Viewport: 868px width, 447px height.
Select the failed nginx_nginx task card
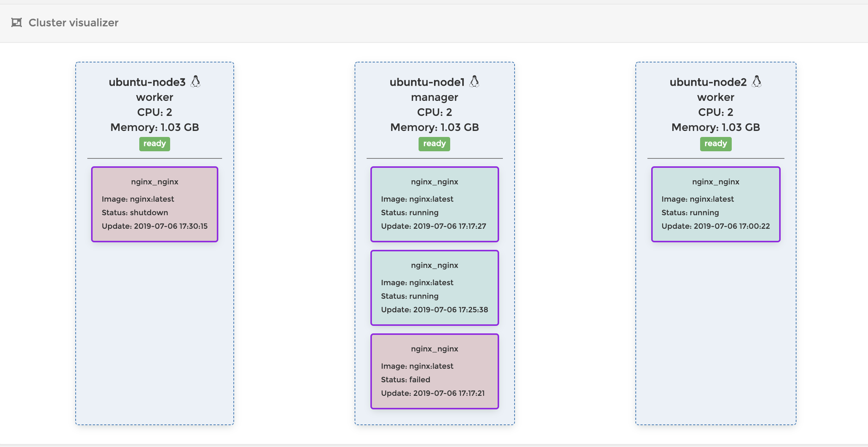click(434, 371)
